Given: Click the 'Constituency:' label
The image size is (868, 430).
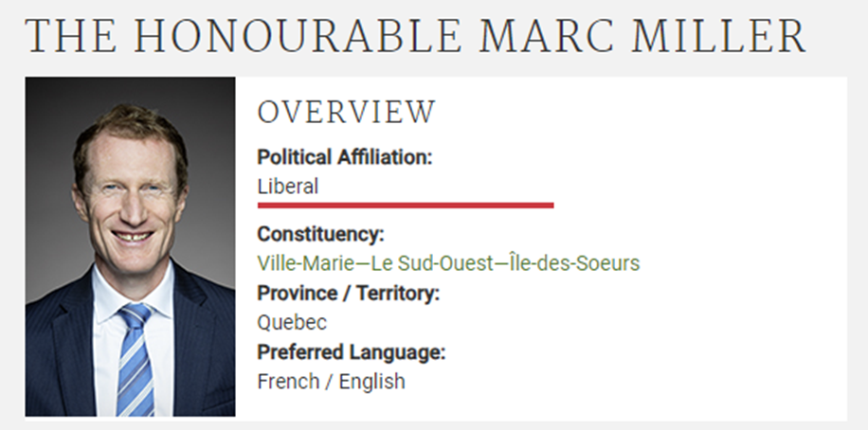Looking at the screenshot, I should 320,233.
